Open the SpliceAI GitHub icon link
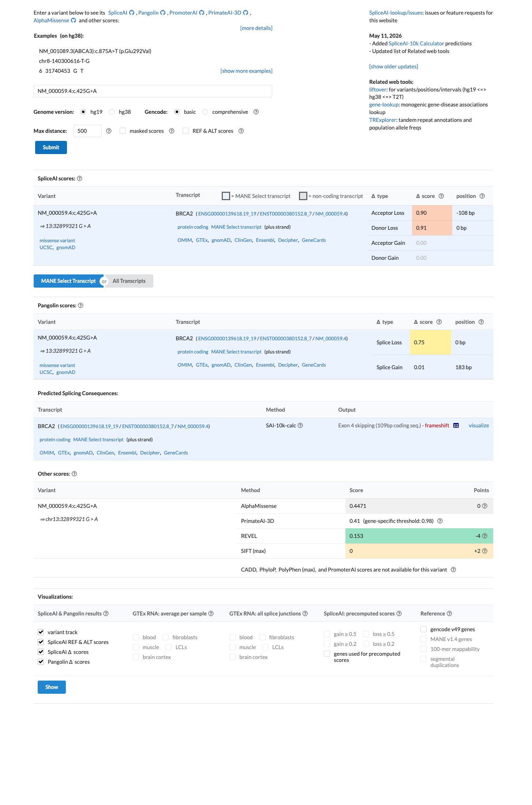 (x=132, y=13)
